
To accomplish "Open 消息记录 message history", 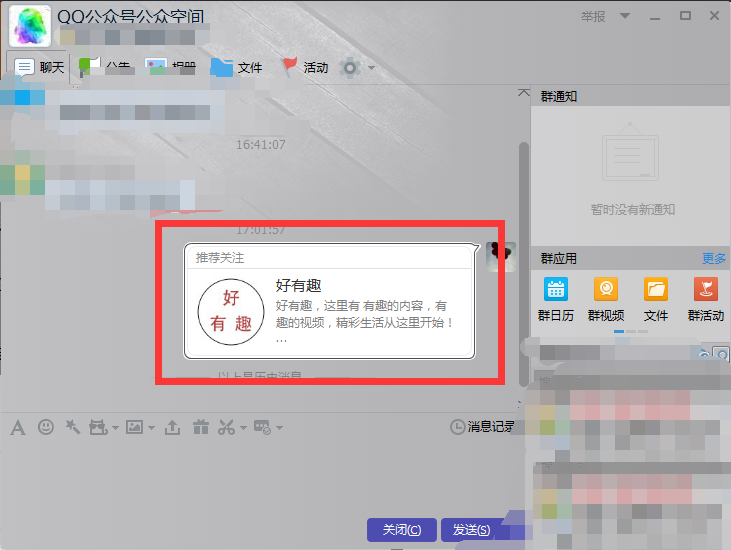I will 482,426.
